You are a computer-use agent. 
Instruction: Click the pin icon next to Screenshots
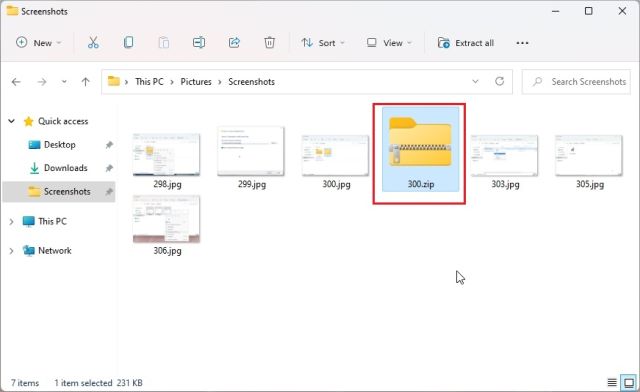(109, 192)
